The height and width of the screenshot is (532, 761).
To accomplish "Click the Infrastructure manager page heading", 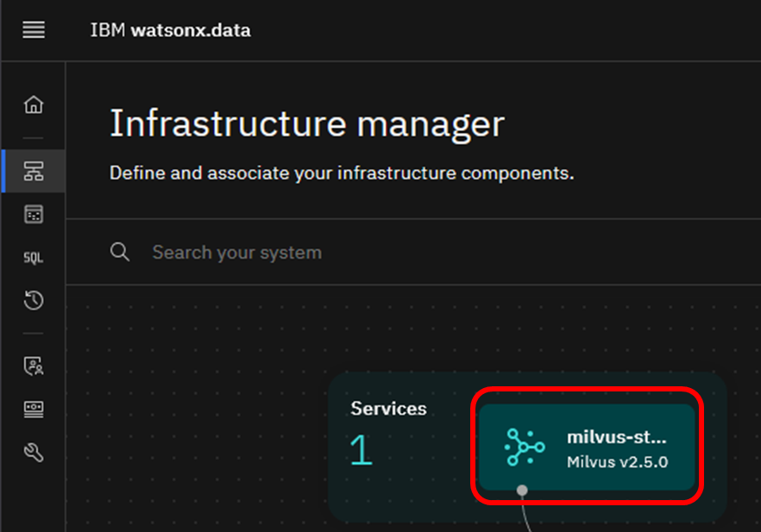I will pyautogui.click(x=306, y=124).
